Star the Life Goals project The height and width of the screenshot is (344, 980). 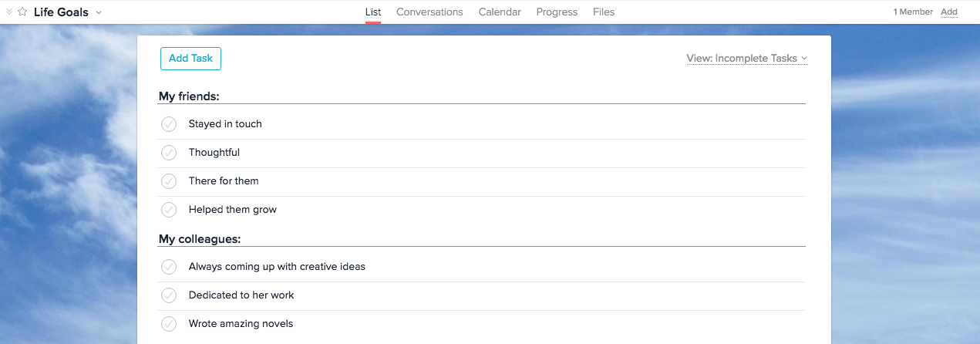coord(22,12)
